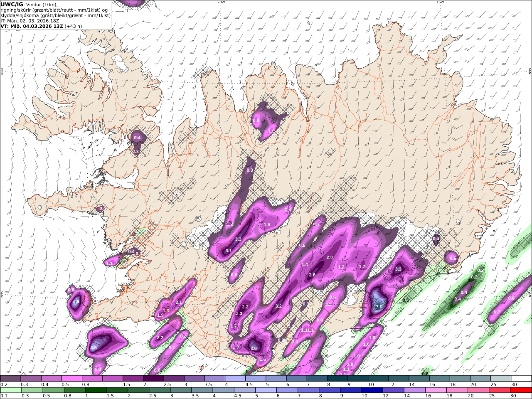Select the purple swatch between 0.3 and 0.4
The height and width of the screenshot is (399, 532).
tap(31, 379)
